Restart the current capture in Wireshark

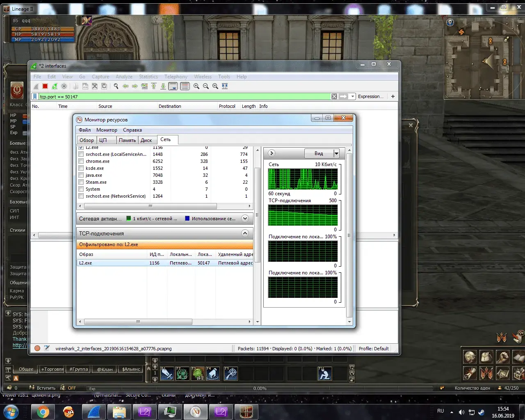point(55,86)
